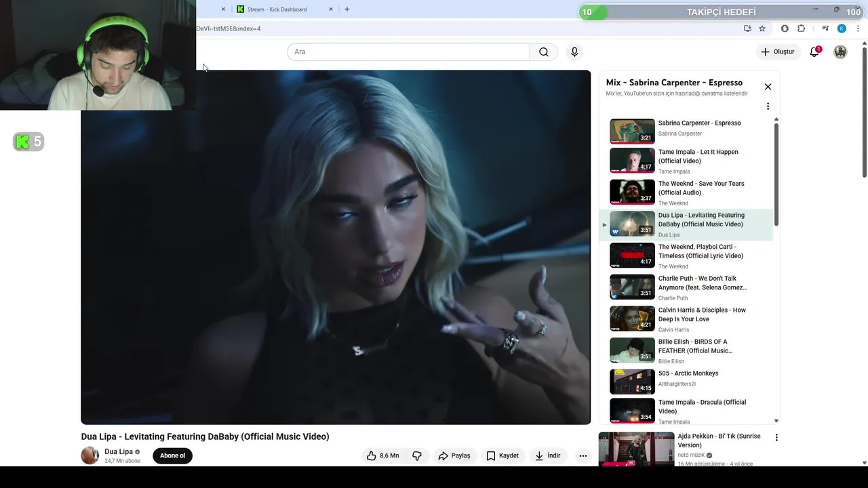Subscribe with the Abone ol button
Image resolution: width=868 pixels, height=488 pixels.
pyautogui.click(x=172, y=455)
